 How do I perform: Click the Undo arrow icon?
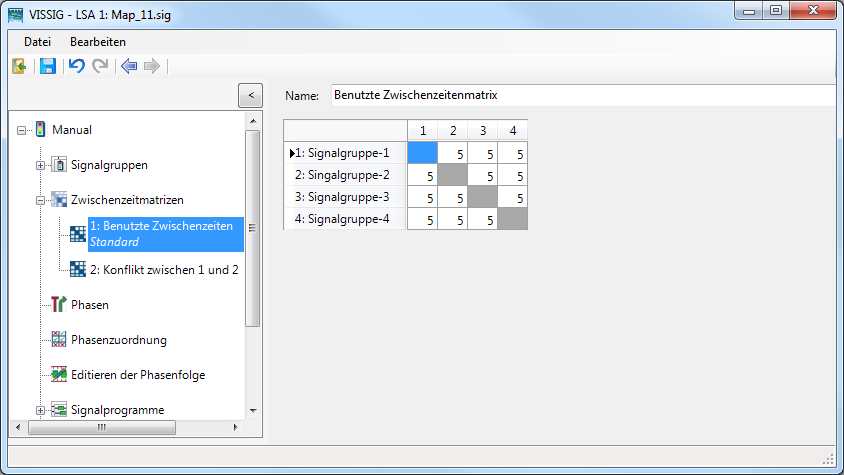tap(77, 66)
